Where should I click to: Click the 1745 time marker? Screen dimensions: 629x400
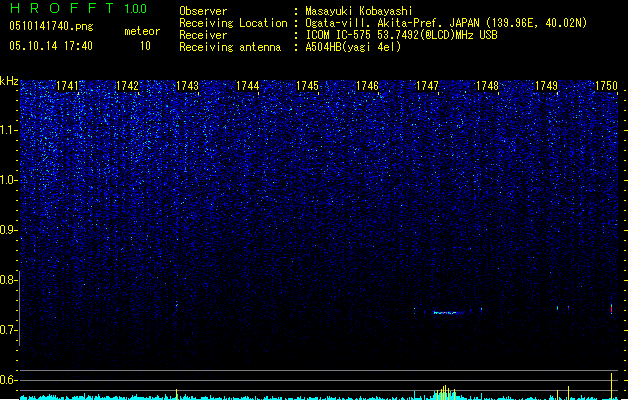(x=307, y=86)
